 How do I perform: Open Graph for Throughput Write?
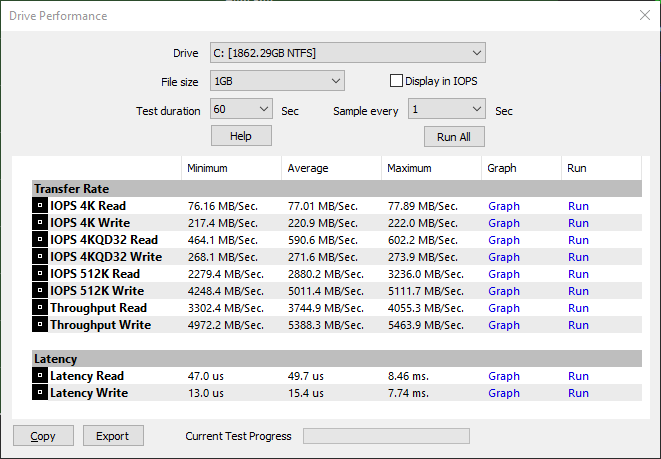pos(504,325)
